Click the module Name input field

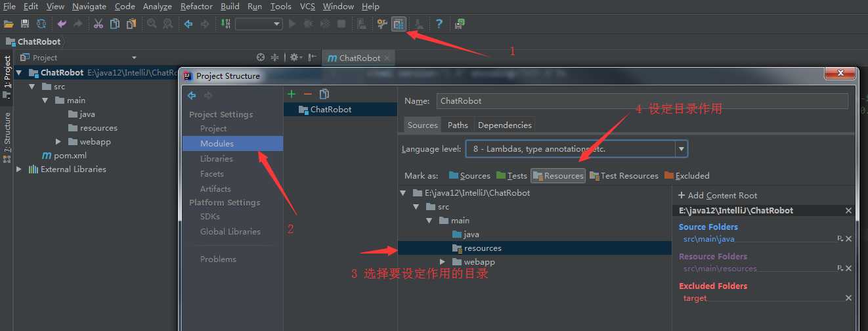[642, 101]
